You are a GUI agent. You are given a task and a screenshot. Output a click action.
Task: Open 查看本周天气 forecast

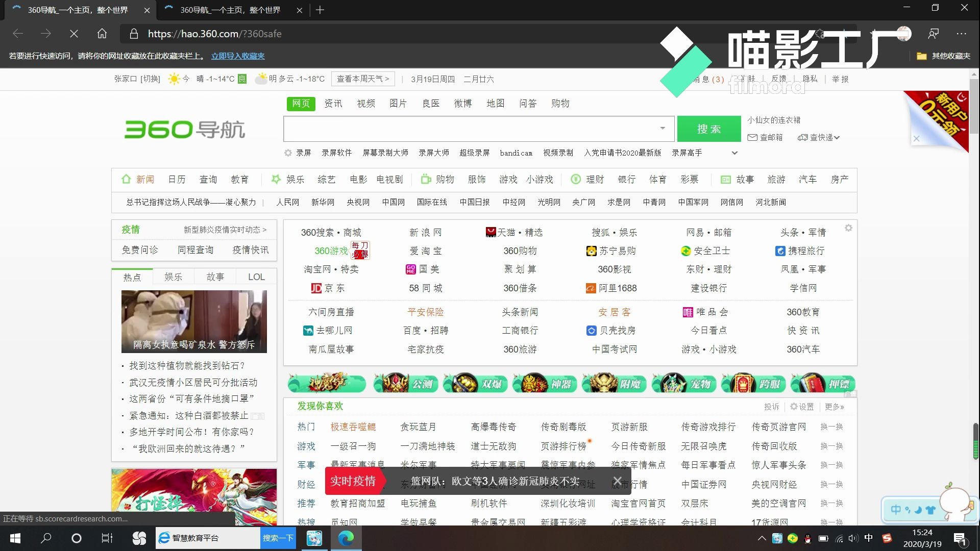(363, 79)
